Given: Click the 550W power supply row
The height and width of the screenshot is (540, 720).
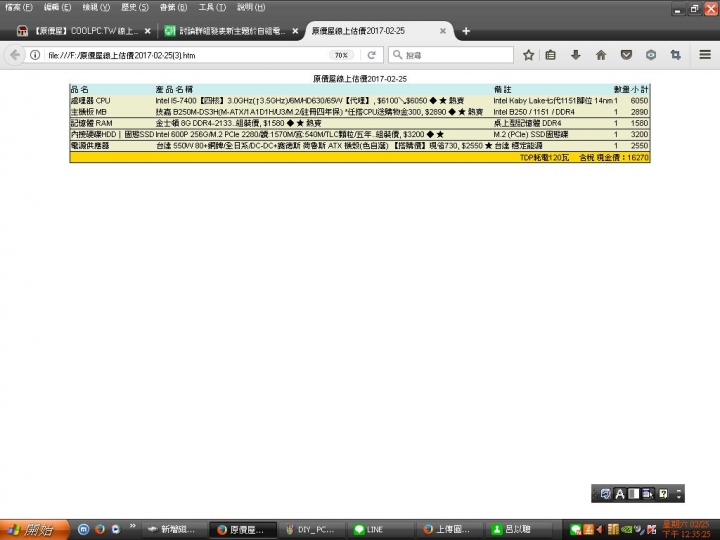Looking at the screenshot, I should pyautogui.click(x=360, y=146).
